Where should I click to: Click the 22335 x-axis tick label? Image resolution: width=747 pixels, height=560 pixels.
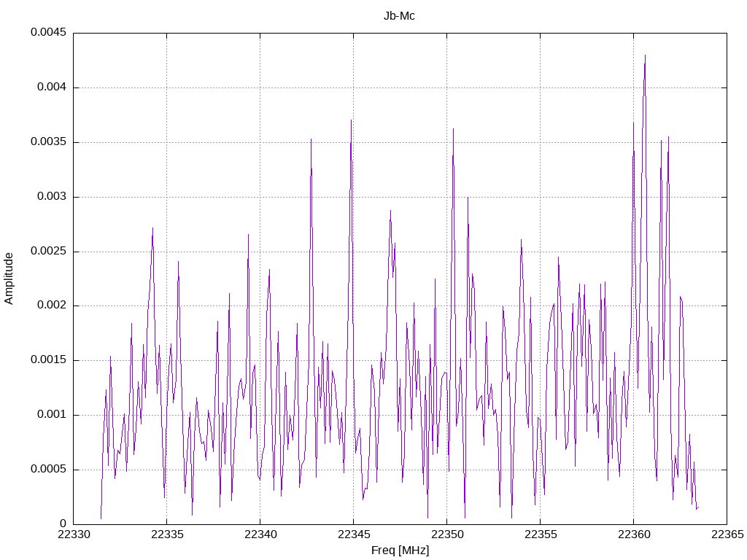pos(167,534)
